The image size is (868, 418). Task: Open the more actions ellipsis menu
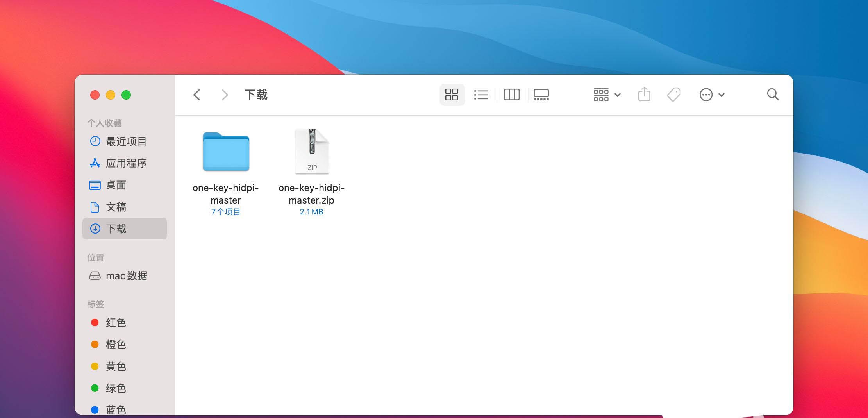(711, 95)
